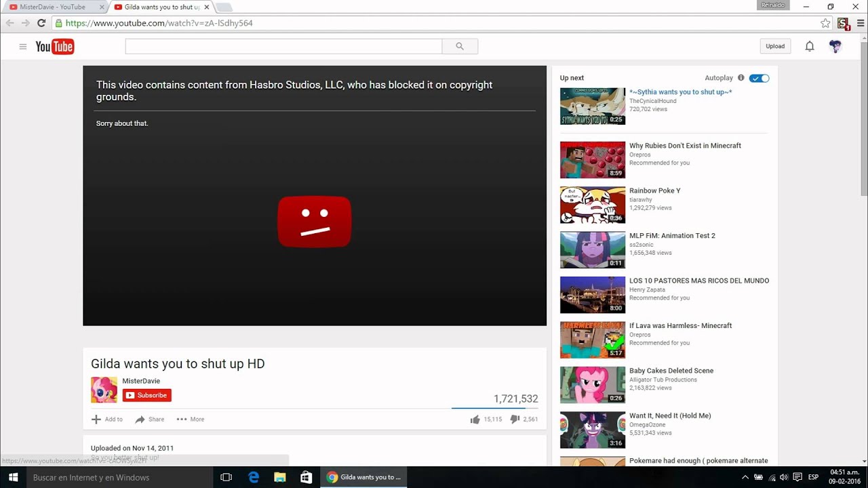The image size is (868, 488).
Task: Open the Chrome menu icon
Action: pyautogui.click(x=861, y=23)
